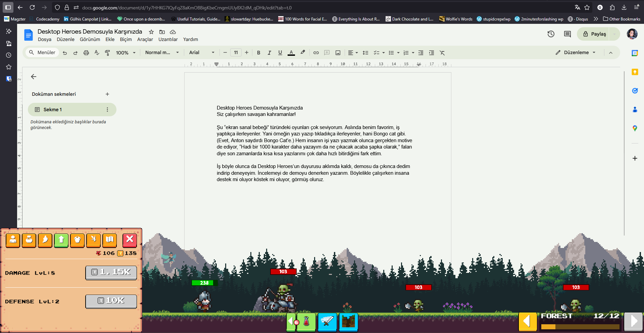Undo last edit in Docs toolbar
Image resolution: width=644 pixels, height=333 pixels.
pyautogui.click(x=65, y=53)
